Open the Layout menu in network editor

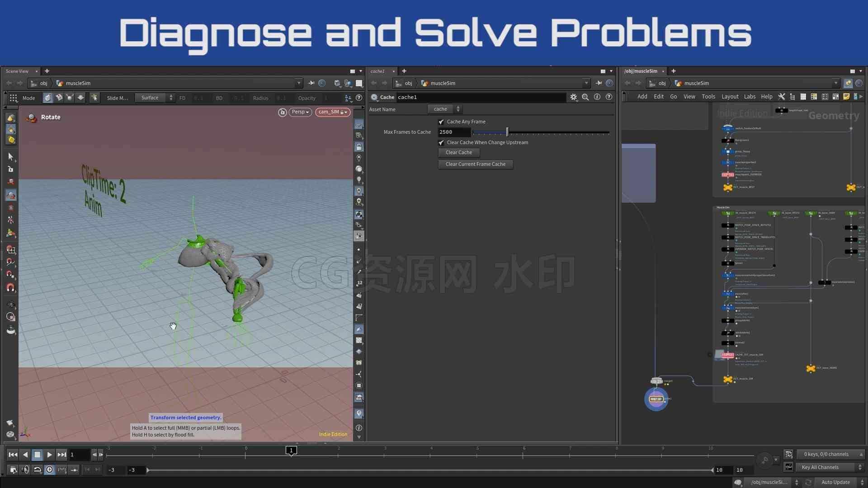pos(730,97)
